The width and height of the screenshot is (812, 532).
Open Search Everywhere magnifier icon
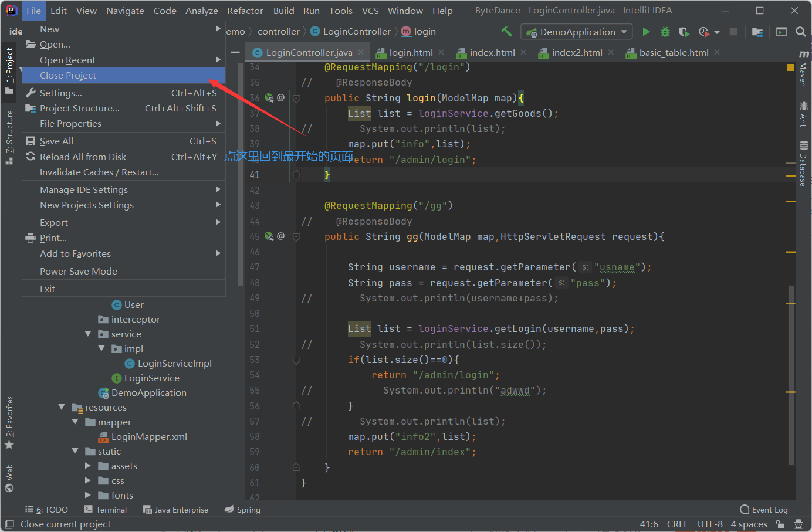tap(801, 32)
